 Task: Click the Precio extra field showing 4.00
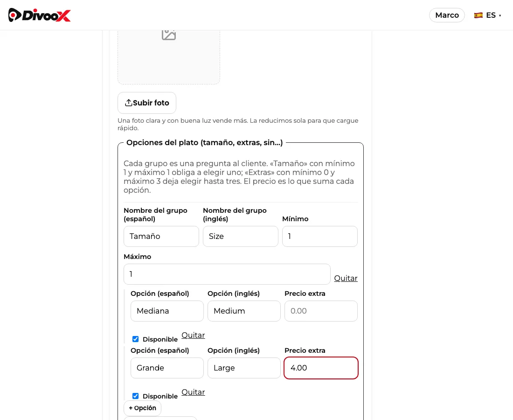tap(321, 368)
